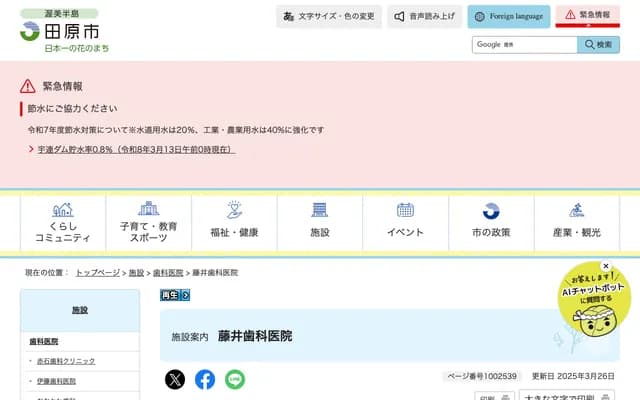Screen dimensions: 640x400
Task: Open Foreign language options
Action: (x=509, y=16)
